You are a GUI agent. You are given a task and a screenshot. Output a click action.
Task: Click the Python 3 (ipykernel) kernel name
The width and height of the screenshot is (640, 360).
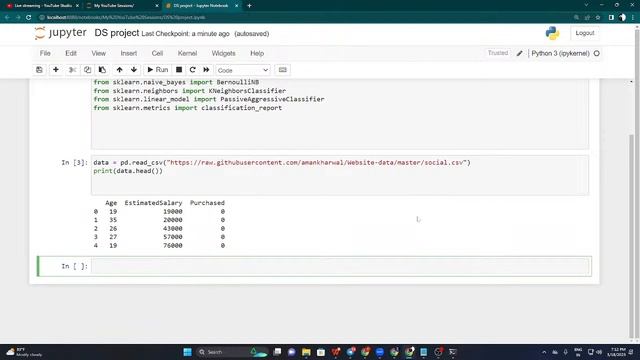point(560,53)
